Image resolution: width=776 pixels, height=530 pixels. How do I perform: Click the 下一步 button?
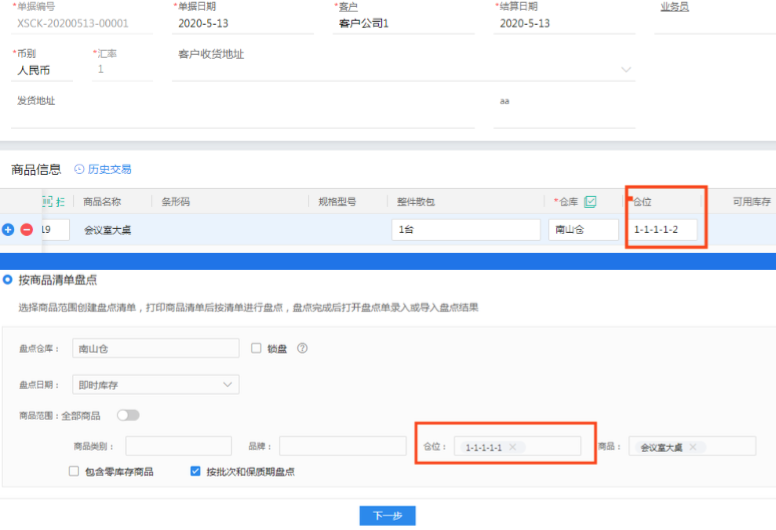point(387,515)
